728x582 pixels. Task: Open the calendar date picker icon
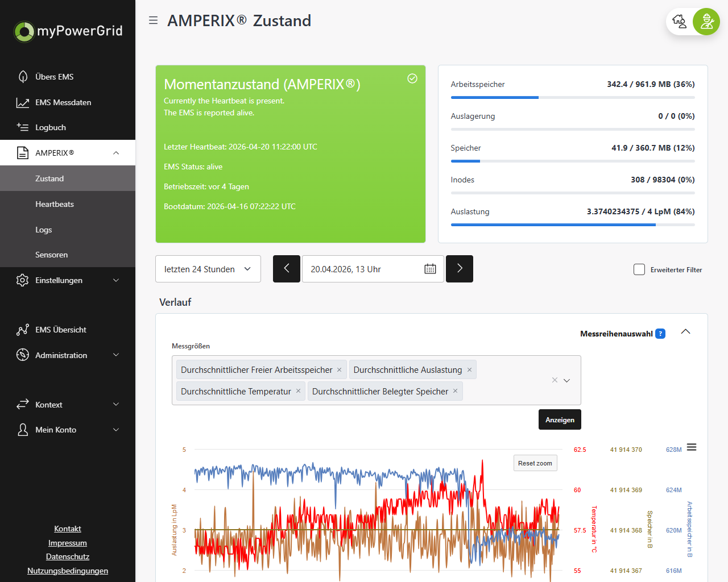pos(430,269)
